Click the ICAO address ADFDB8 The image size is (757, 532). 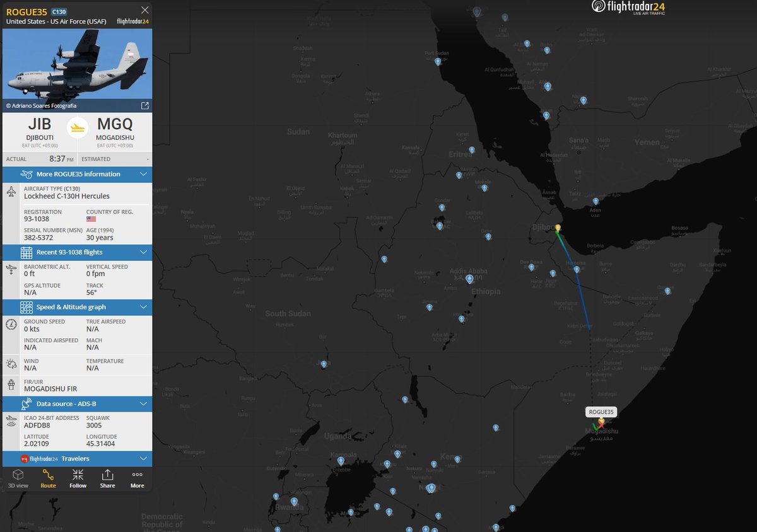(x=37, y=425)
